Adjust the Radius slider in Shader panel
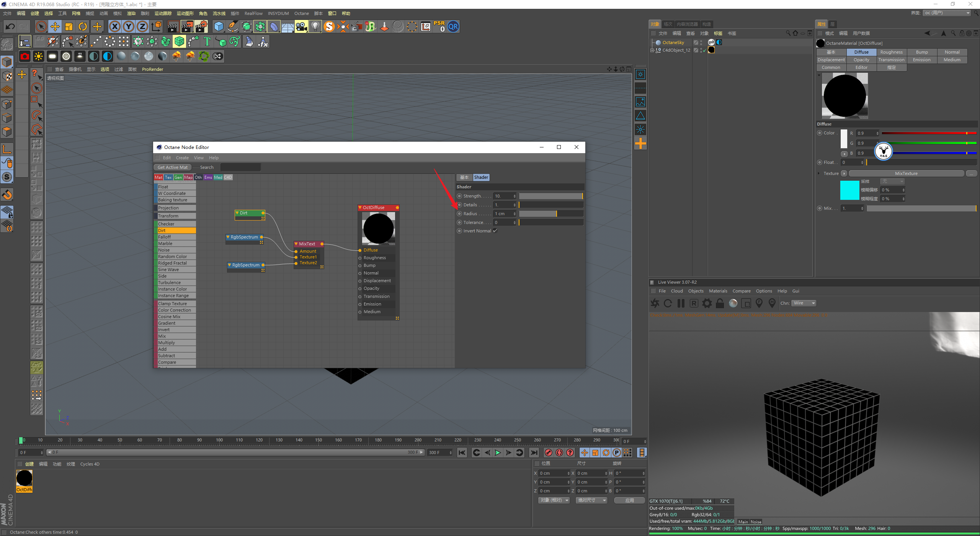 click(551, 214)
